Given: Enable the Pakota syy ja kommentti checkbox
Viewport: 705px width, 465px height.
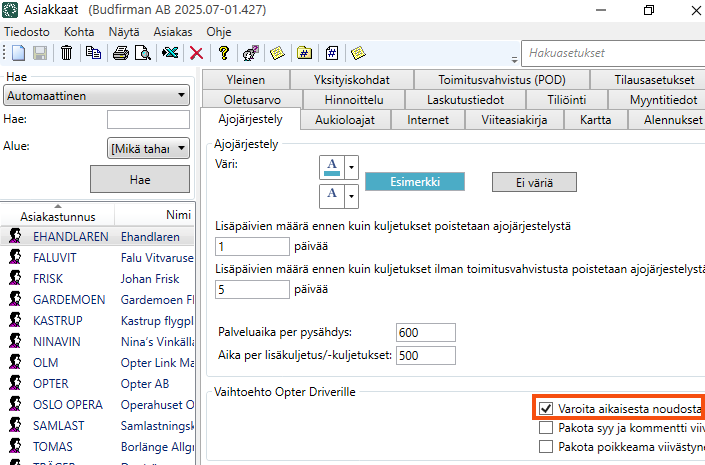Looking at the screenshot, I should pos(546,427).
